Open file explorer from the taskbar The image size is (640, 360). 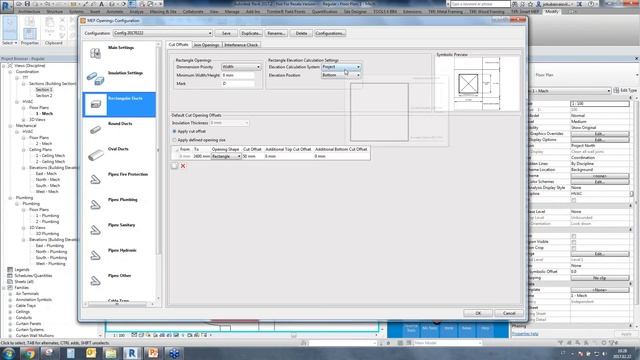point(111,353)
